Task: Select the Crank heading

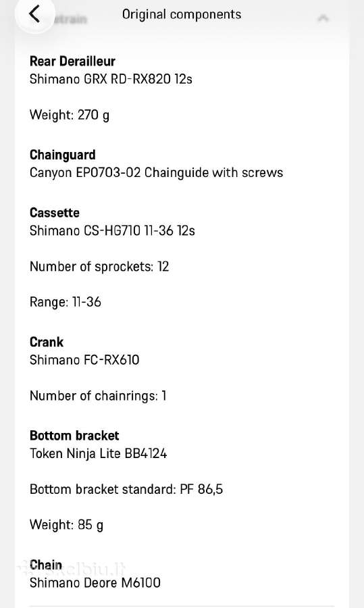Action: 47,342
